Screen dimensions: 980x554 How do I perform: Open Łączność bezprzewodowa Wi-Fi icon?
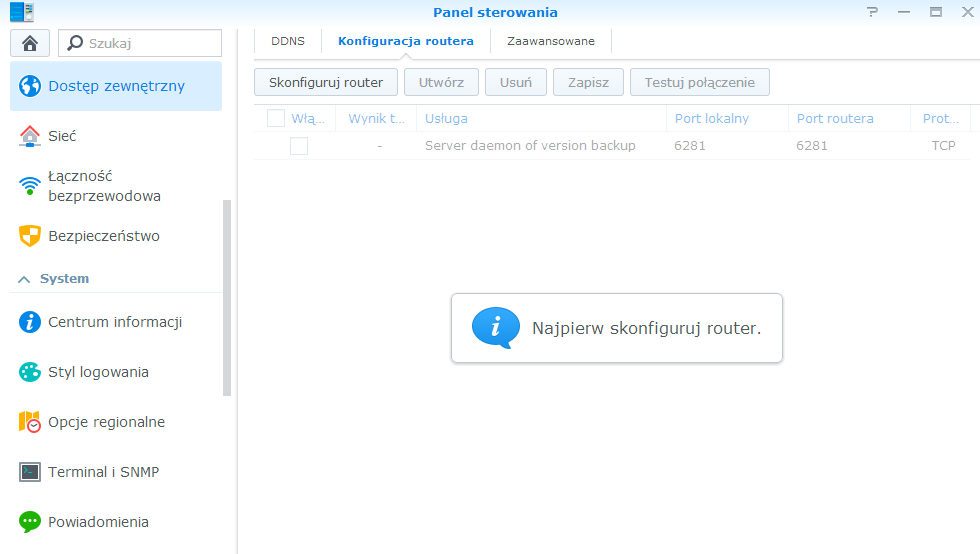pos(30,186)
